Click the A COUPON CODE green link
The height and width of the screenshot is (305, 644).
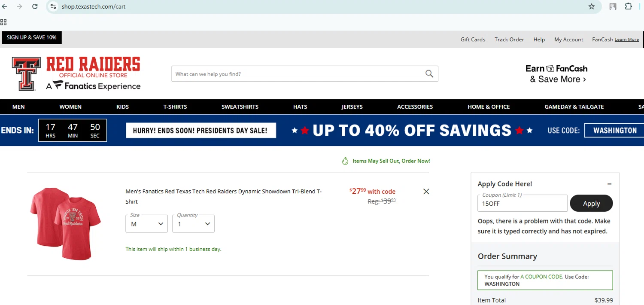point(541,277)
